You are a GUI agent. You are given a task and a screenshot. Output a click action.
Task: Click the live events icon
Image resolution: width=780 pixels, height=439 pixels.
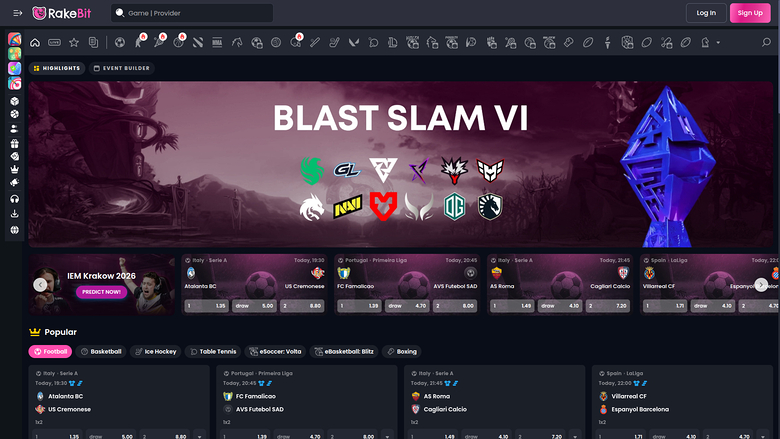pyautogui.click(x=54, y=43)
